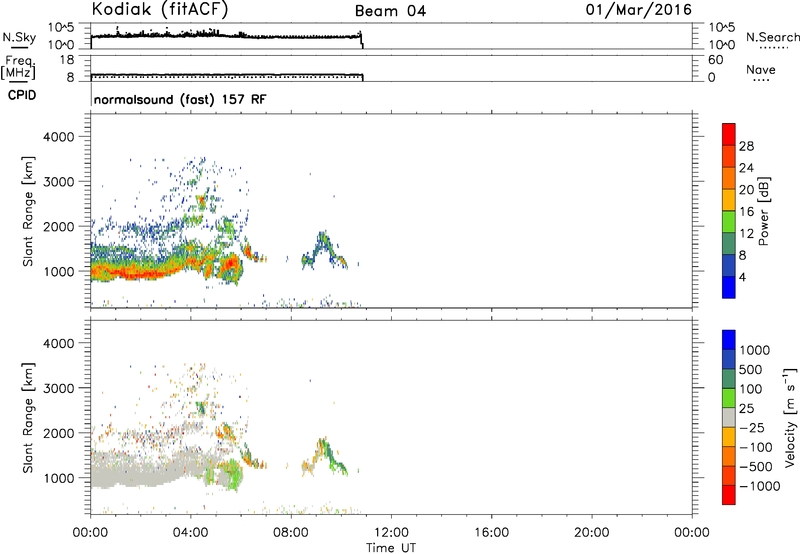Click the 20:00 time tick label

coord(591,533)
